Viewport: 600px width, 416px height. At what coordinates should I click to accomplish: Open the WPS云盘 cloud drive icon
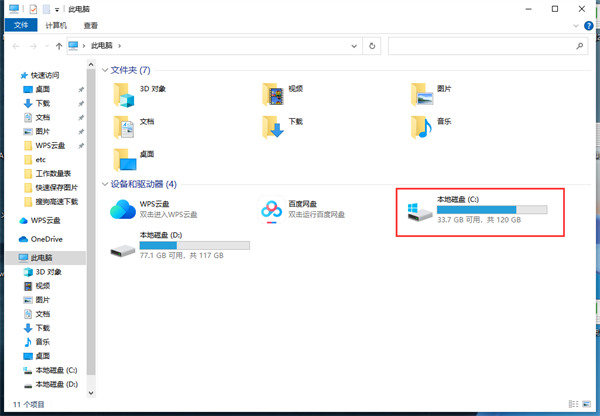123,209
